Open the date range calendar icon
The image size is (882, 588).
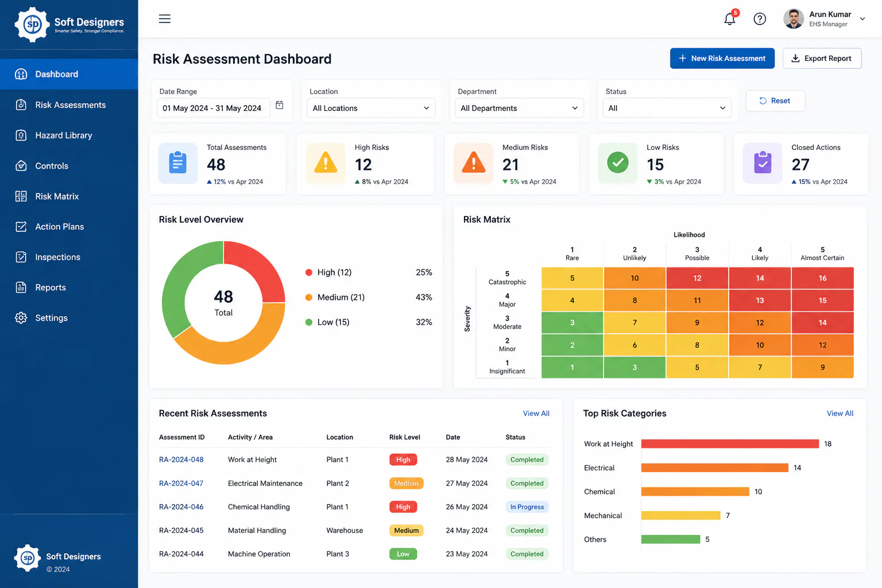280,105
